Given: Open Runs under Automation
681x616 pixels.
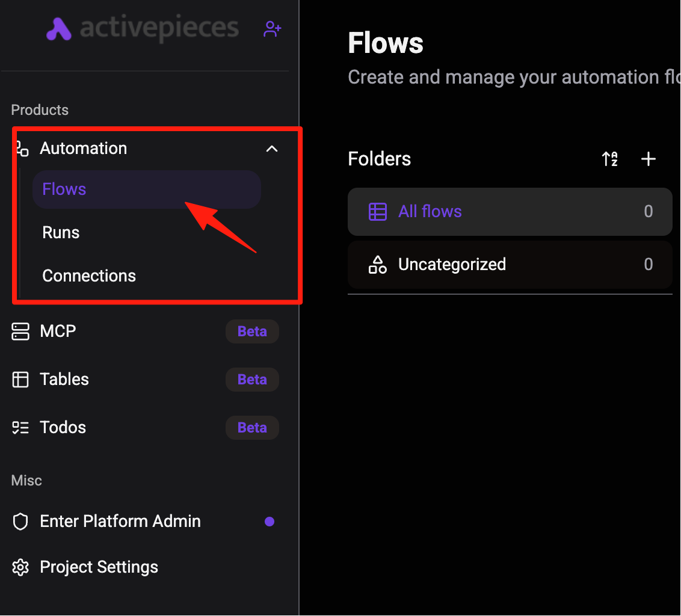Looking at the screenshot, I should pyautogui.click(x=61, y=232).
